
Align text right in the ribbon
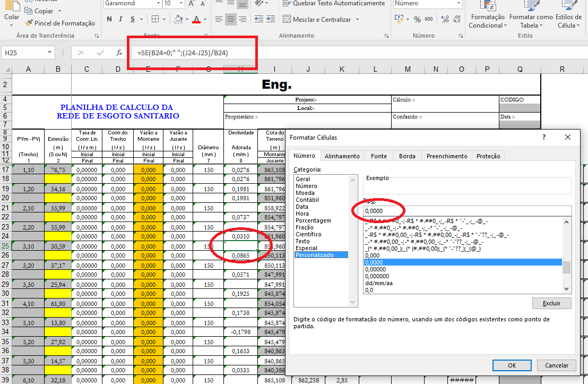pos(243,19)
